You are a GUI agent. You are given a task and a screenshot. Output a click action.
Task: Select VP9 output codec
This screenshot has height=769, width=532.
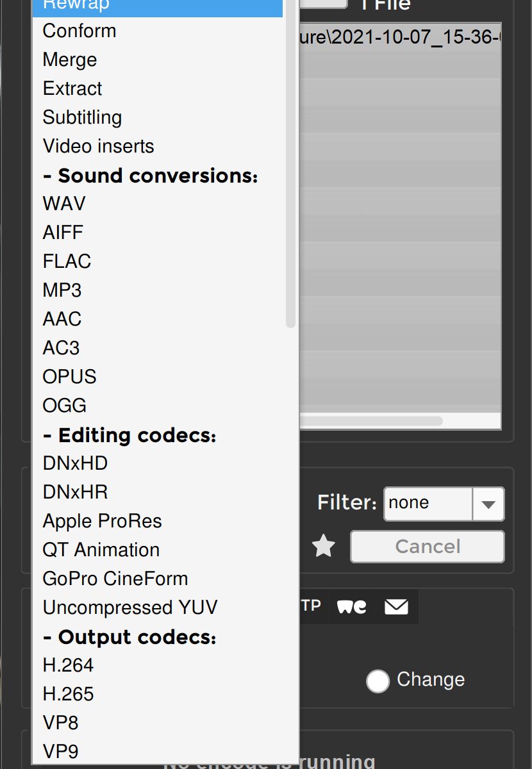coord(61,752)
